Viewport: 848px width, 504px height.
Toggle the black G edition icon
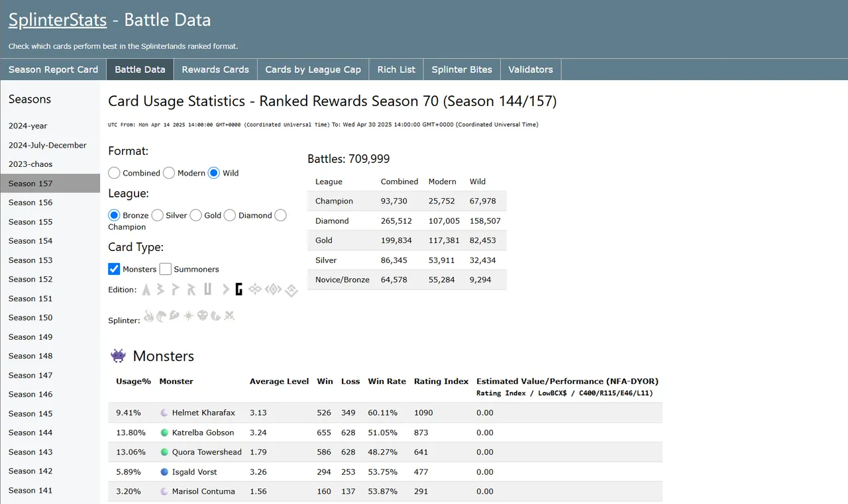point(238,289)
